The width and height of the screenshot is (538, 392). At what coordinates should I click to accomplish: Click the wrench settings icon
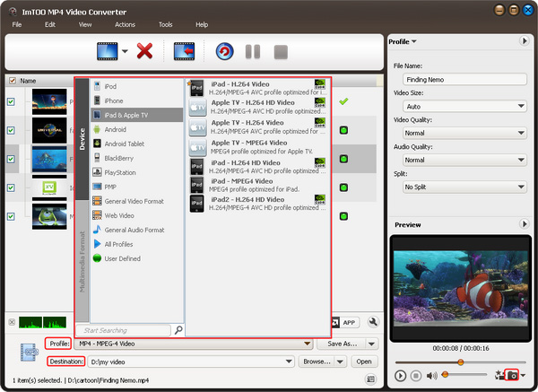point(373,322)
